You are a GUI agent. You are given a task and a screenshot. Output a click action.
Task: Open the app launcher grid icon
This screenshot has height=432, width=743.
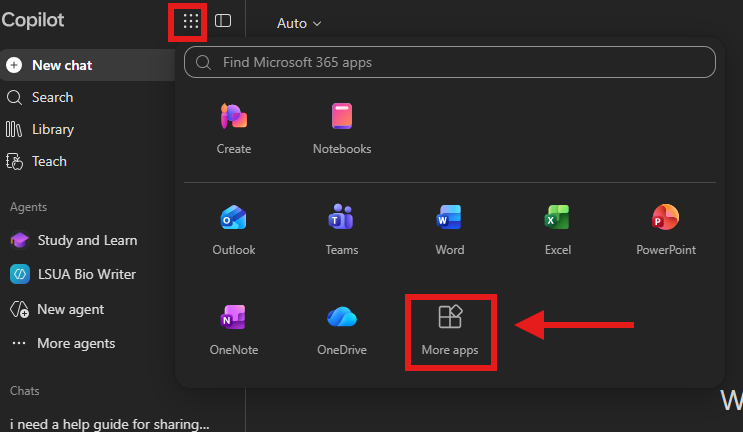click(190, 21)
